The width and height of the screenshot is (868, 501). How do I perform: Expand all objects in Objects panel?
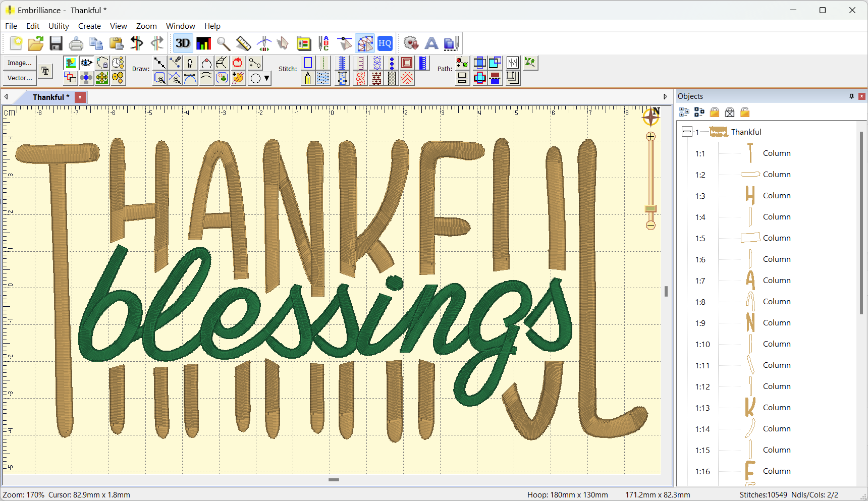tap(684, 112)
